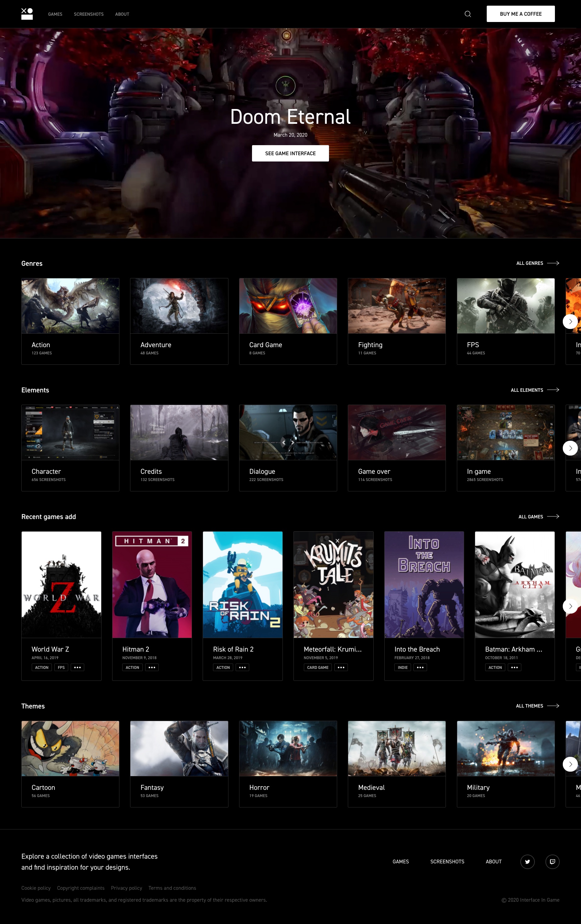Open Terms and conditions link
The width and height of the screenshot is (581, 924).
[x=172, y=888]
